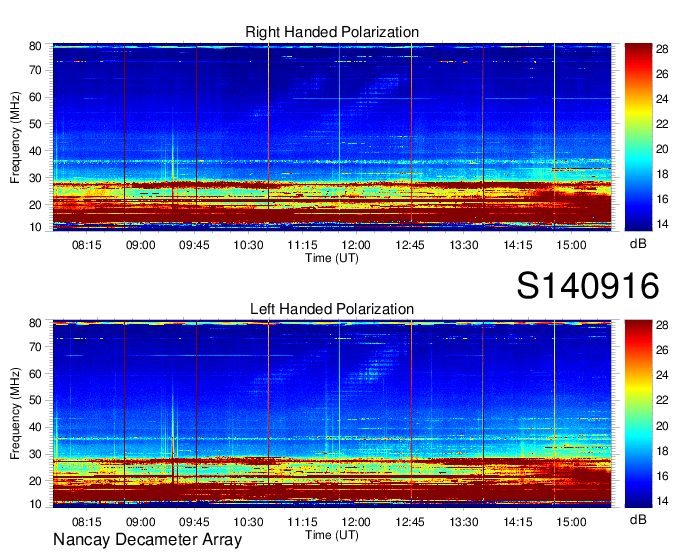Image resolution: width=680 pixels, height=552 pixels.
Task: Click the 14 value on lower colorbar
Action: pos(662,501)
